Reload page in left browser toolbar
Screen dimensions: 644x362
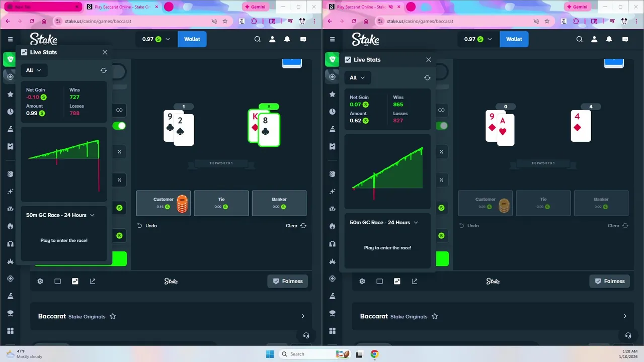(32, 21)
